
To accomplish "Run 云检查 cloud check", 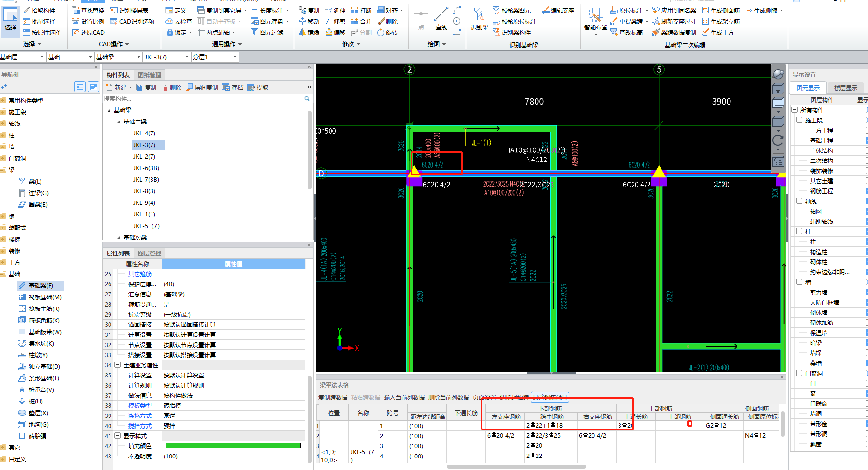I will 179,21.
